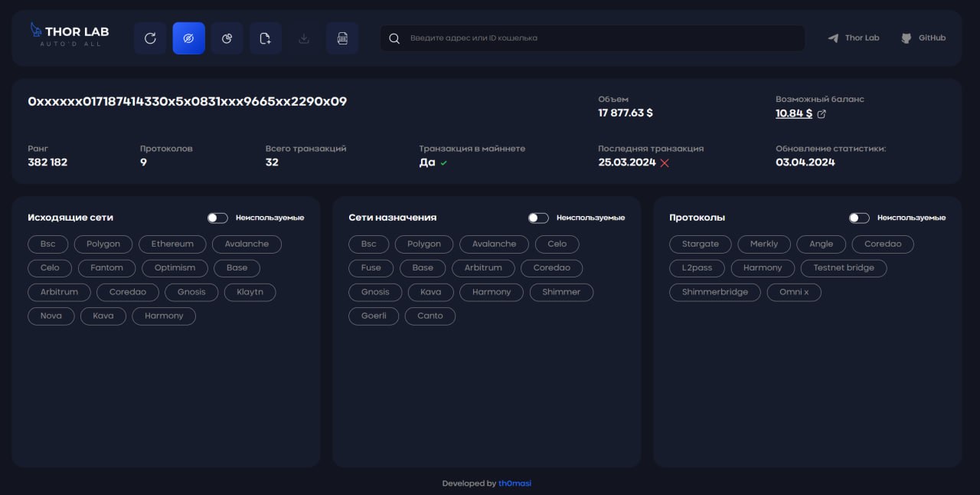
Task: Click the THOR LAB logo
Action: [69, 34]
